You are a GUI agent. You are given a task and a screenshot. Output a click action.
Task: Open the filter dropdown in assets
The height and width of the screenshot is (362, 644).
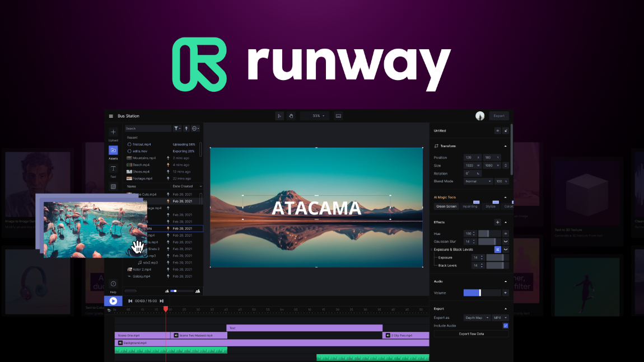pyautogui.click(x=177, y=129)
